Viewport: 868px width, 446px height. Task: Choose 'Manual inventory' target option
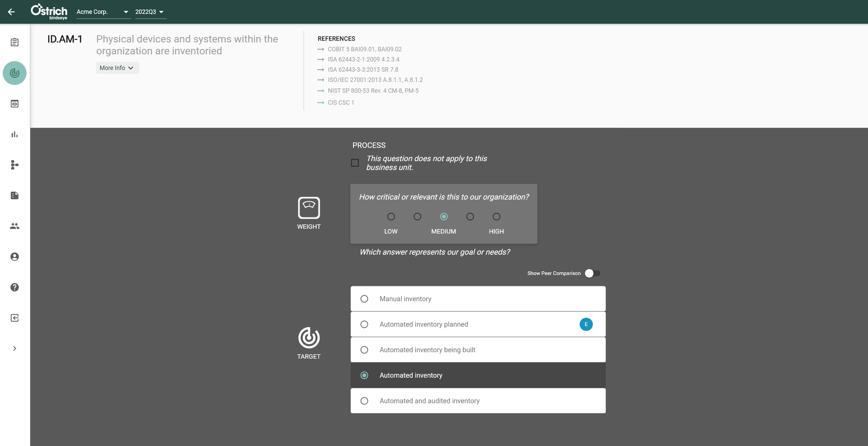point(364,299)
